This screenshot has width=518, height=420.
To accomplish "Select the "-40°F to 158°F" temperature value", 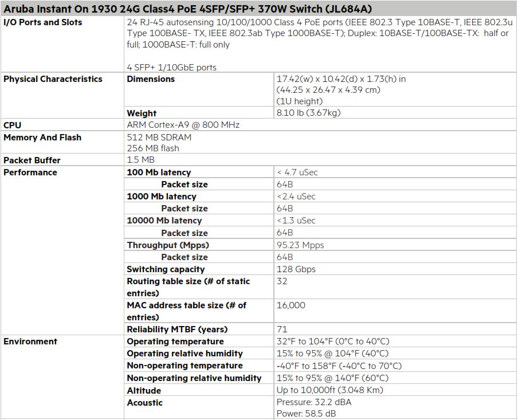I will (x=339, y=366).
